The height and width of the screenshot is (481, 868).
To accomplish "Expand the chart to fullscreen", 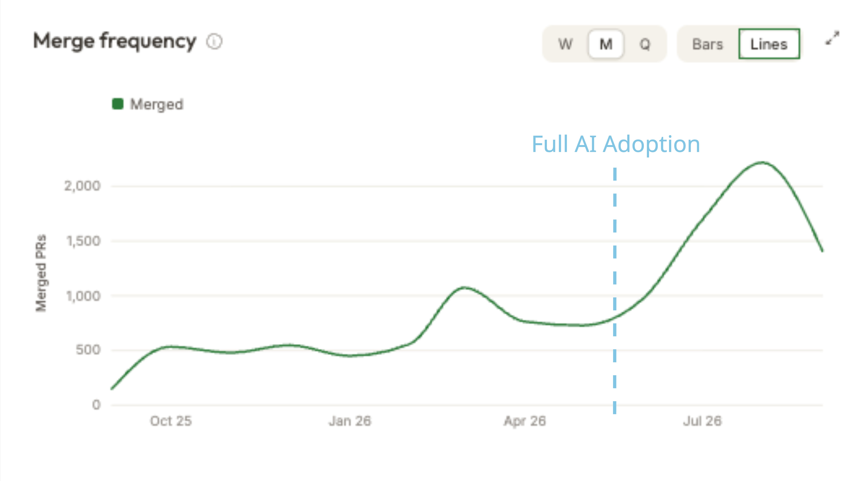I will (832, 38).
